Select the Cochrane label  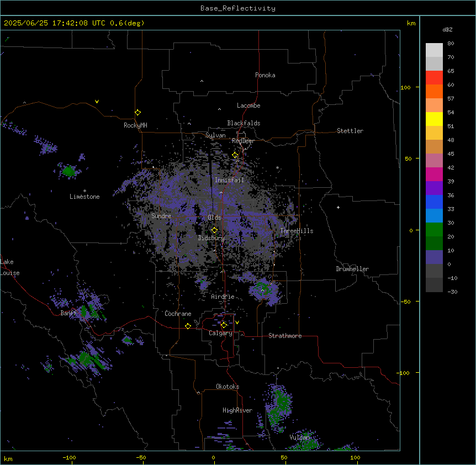178,314
